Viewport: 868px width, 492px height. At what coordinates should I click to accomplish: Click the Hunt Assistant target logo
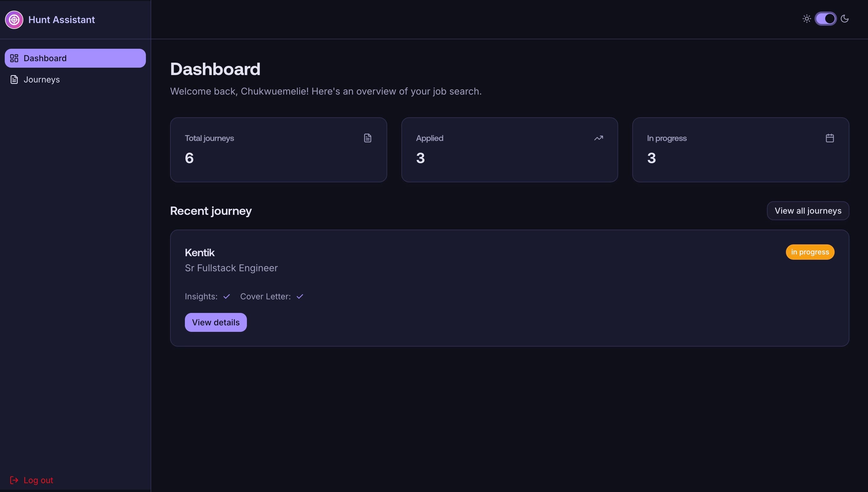pyautogui.click(x=14, y=20)
